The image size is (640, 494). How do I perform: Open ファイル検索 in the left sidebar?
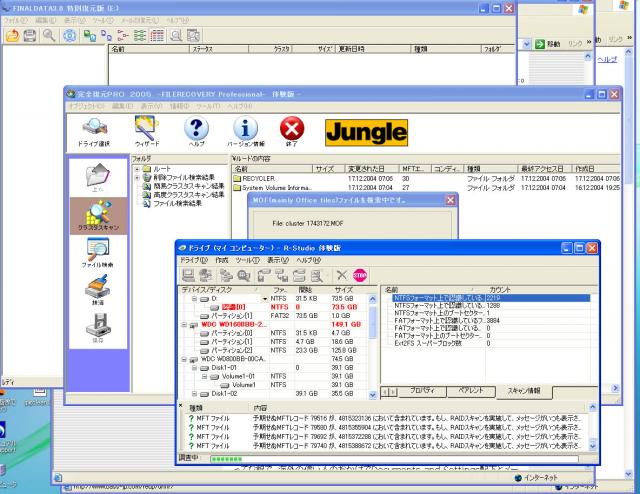click(x=95, y=257)
